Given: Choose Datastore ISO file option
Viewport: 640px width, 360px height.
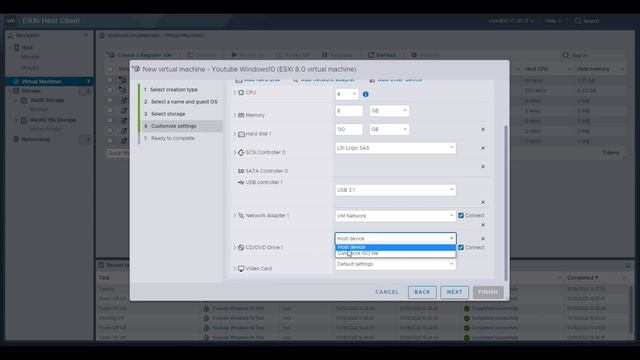Looking at the screenshot, I should click(396, 253).
